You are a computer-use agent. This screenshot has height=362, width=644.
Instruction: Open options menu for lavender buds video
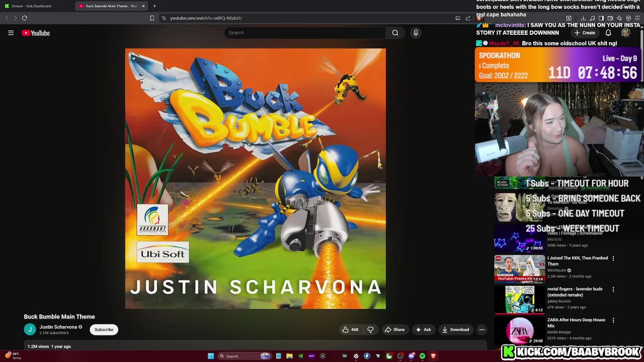point(613,290)
